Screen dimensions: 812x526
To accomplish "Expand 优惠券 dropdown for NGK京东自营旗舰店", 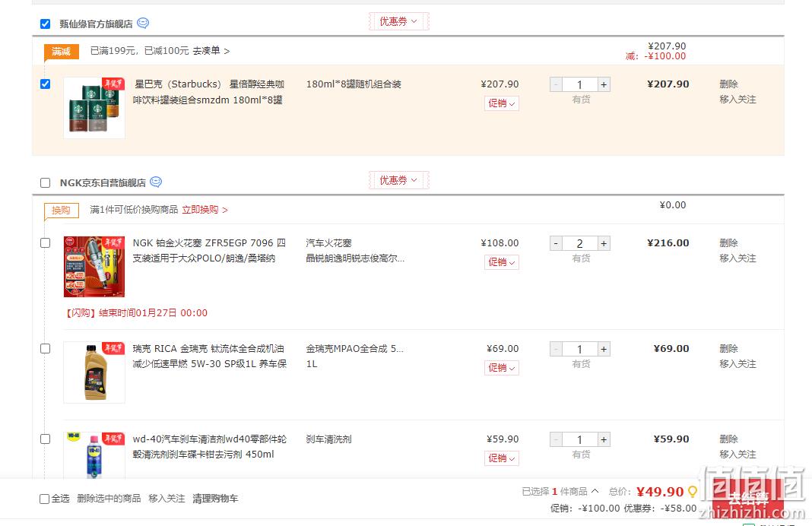I will pyautogui.click(x=398, y=180).
